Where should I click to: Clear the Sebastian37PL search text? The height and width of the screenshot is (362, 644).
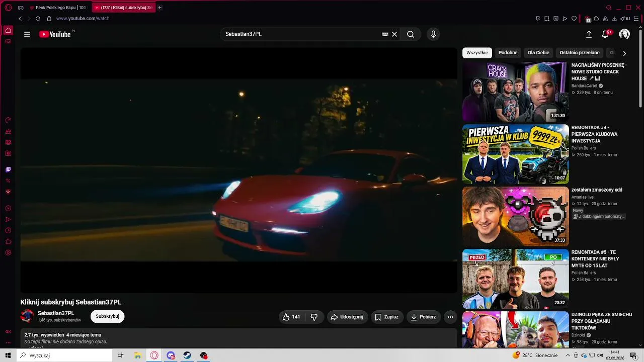(x=394, y=34)
